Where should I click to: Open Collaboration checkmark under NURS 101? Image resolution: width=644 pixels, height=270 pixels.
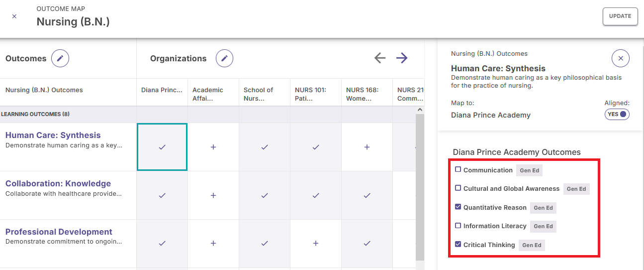tap(316, 195)
